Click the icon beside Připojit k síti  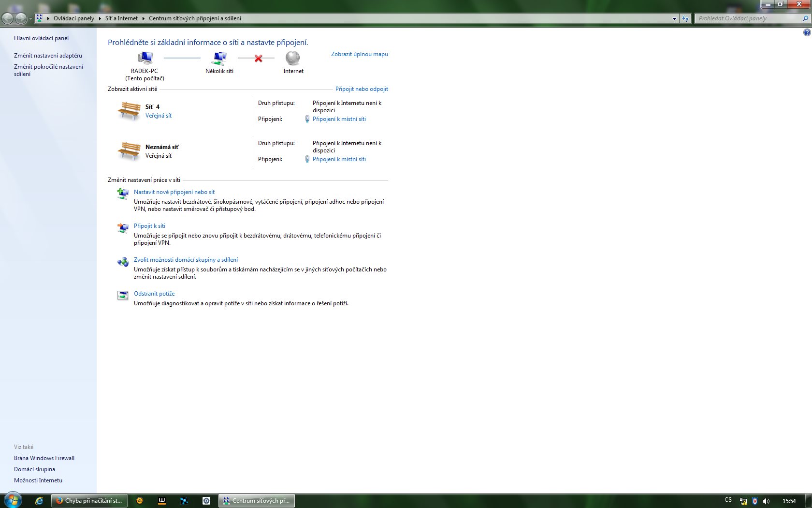123,227
